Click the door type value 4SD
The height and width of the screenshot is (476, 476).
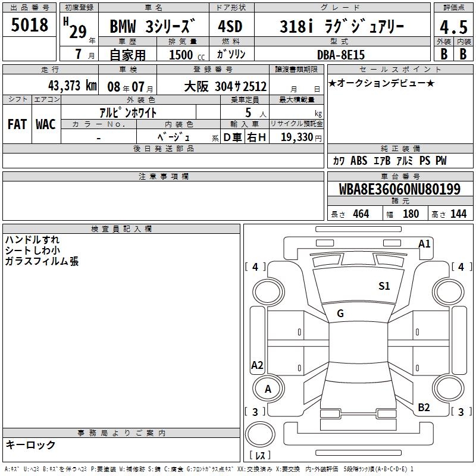pyautogui.click(x=230, y=26)
